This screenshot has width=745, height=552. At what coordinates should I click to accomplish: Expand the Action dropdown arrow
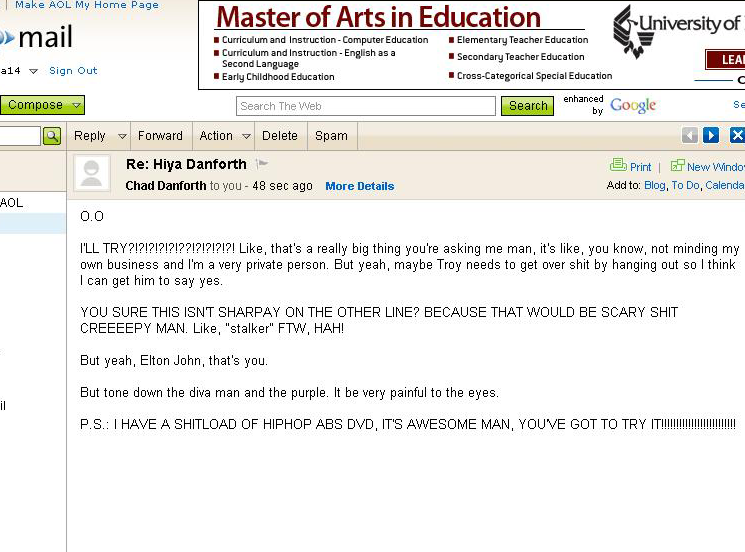point(246,136)
